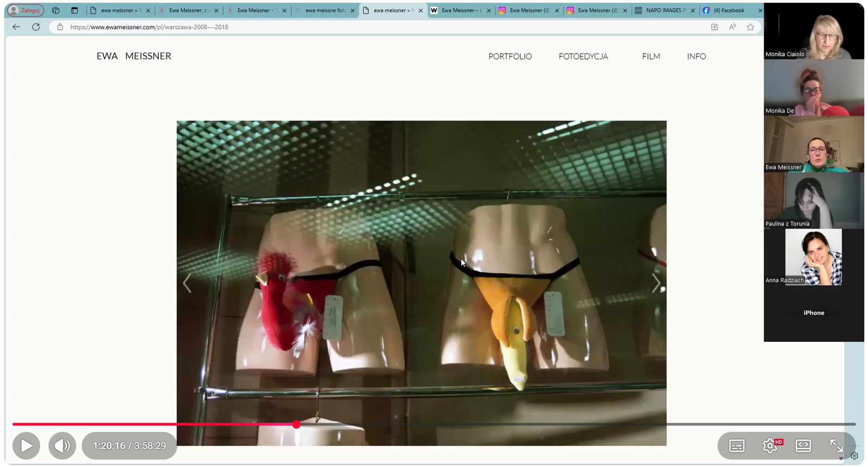Show the previous gallery photo arrow

click(187, 283)
